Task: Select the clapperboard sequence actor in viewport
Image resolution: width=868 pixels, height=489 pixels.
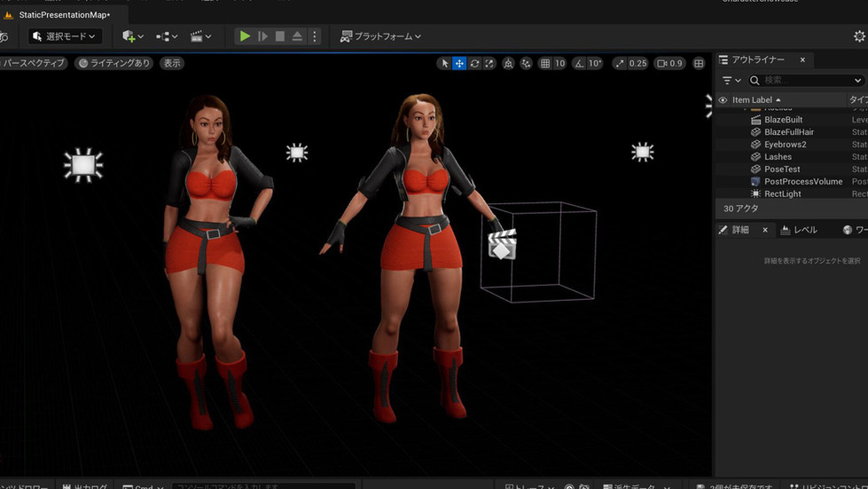Action: point(502,244)
